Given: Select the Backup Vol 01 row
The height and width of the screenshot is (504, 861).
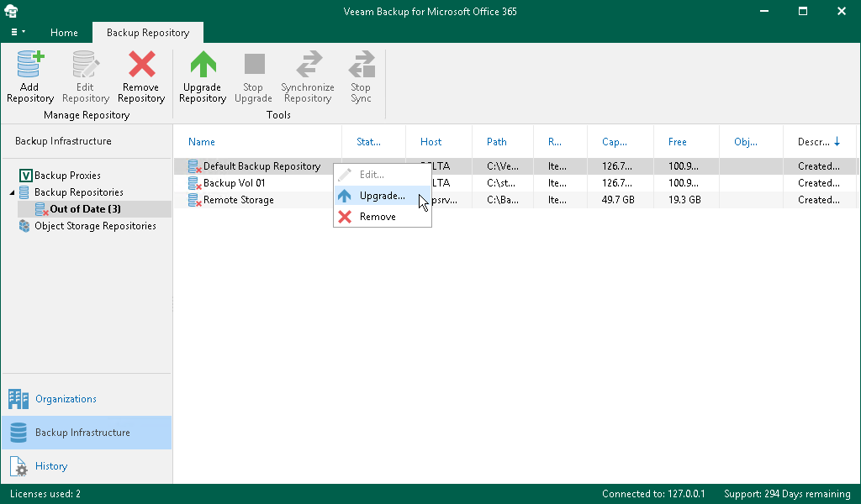Looking at the screenshot, I should [x=515, y=183].
